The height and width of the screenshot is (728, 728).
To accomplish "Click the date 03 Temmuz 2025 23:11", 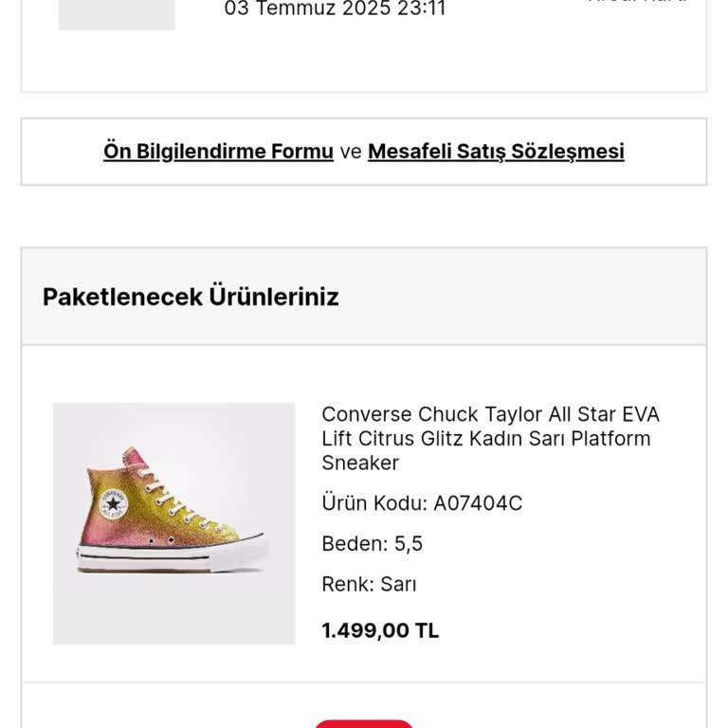I will [x=335, y=9].
